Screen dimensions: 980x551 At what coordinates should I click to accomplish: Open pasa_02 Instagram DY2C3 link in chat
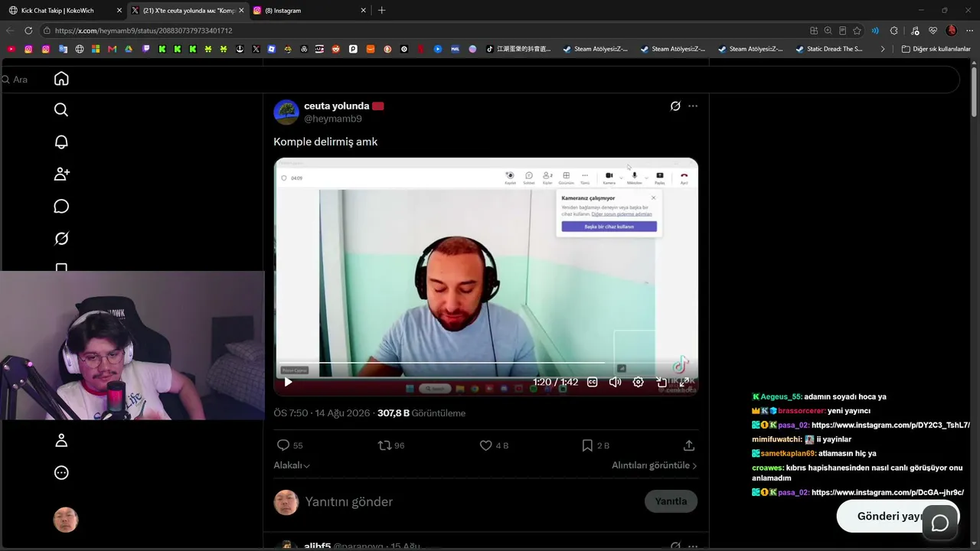[x=890, y=425]
